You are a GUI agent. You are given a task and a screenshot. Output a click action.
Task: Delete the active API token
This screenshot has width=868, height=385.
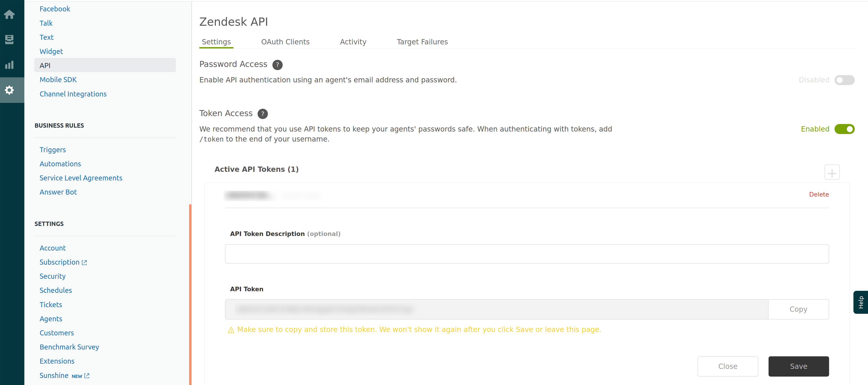pos(819,195)
